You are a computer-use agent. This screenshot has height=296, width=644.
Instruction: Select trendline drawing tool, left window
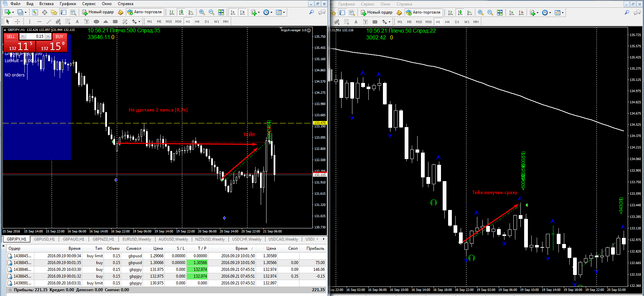(49, 21)
